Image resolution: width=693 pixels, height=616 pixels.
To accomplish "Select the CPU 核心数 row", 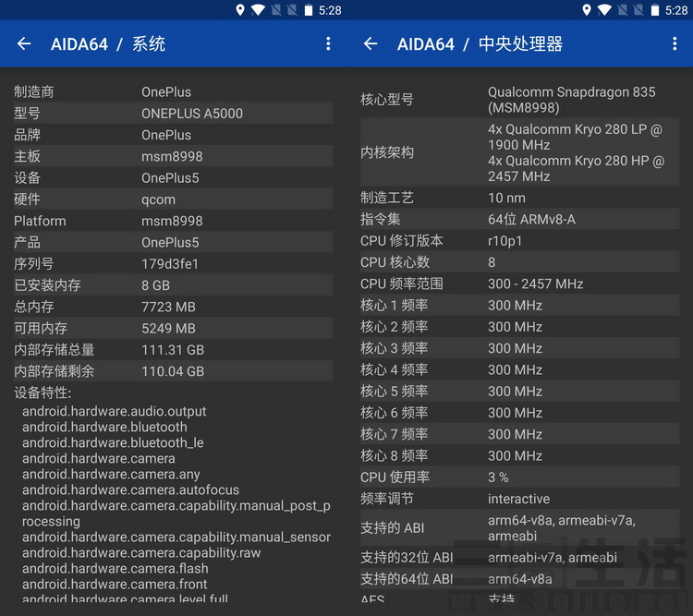I will [519, 262].
